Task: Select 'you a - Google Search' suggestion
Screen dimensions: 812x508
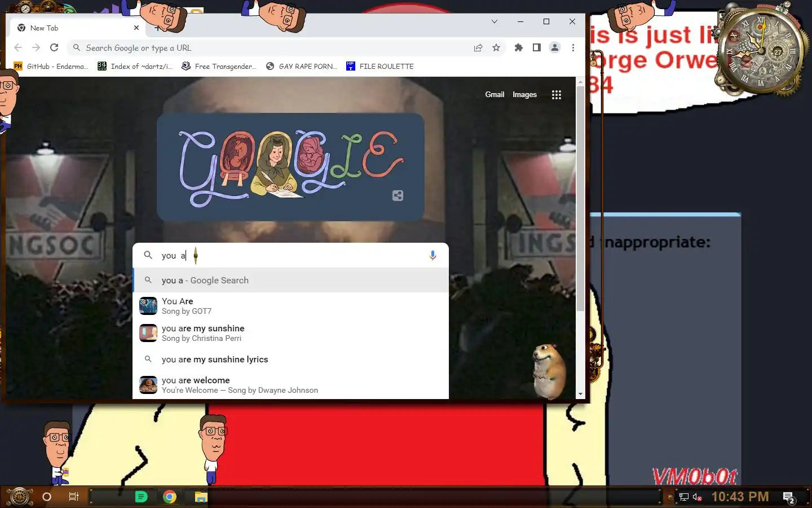Action: coord(291,281)
